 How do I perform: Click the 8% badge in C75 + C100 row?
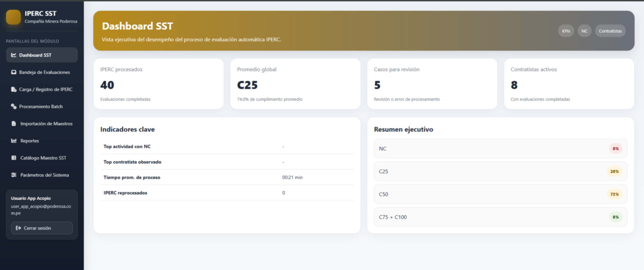[616, 217]
